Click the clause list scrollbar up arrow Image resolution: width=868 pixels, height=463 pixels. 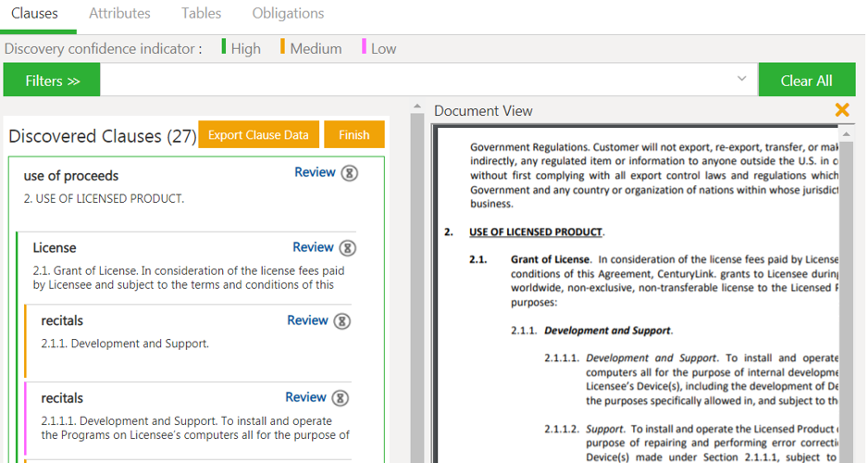pyautogui.click(x=416, y=108)
